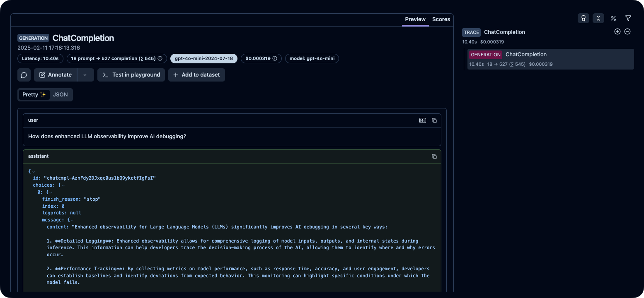
Task: Switch to the JSON view
Action: pyautogui.click(x=61, y=95)
